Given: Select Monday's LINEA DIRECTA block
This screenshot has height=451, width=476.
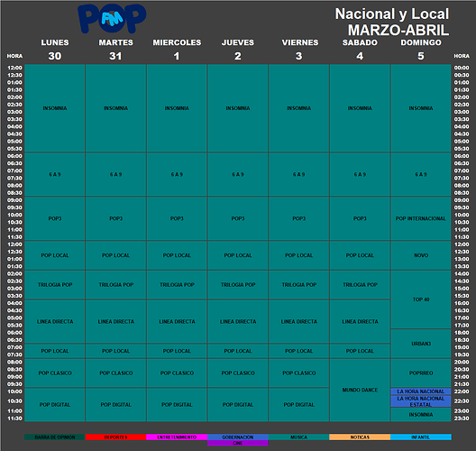Looking at the screenshot, I should (55, 321).
